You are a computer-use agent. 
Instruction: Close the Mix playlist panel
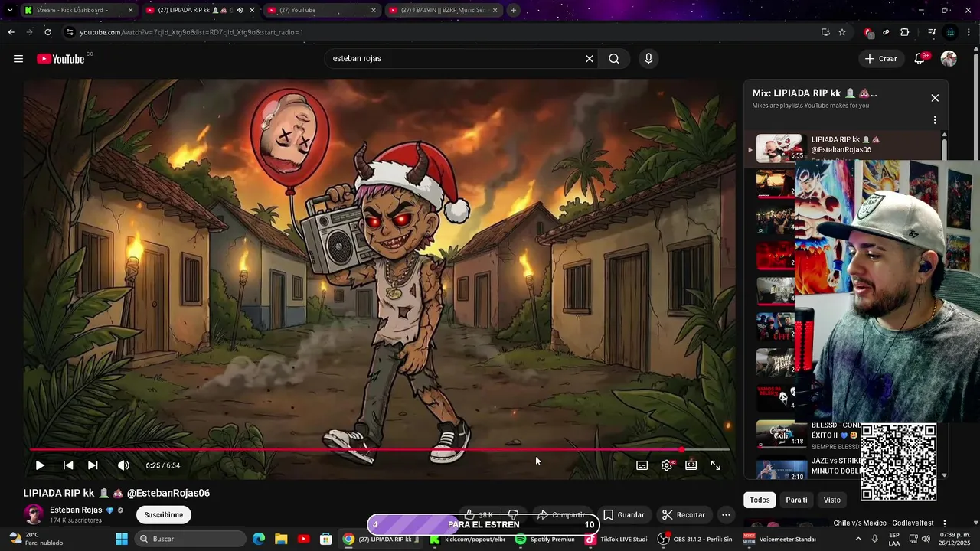click(935, 98)
